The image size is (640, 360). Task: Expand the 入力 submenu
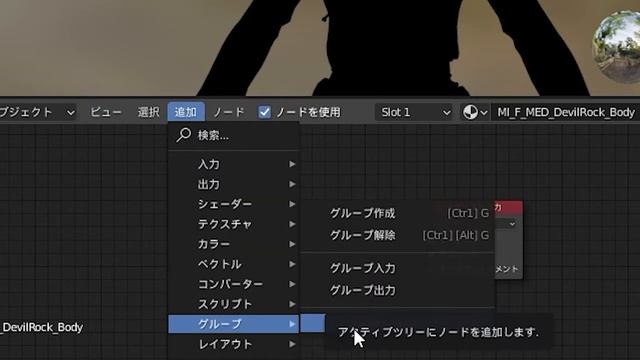[234, 164]
